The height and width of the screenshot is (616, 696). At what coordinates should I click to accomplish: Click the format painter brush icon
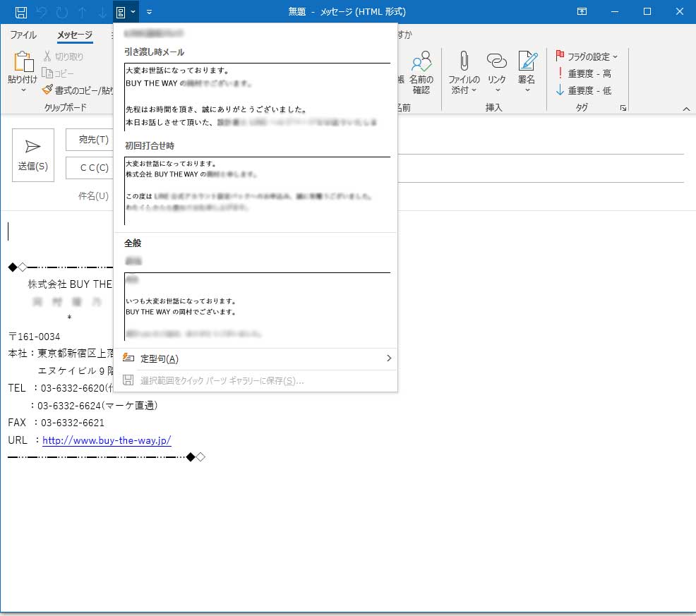(x=47, y=90)
